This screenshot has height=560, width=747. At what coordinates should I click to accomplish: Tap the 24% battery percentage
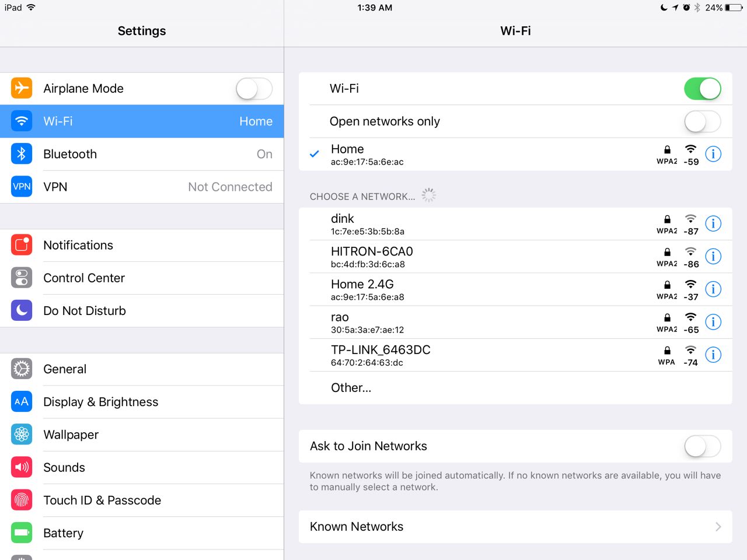[714, 8]
